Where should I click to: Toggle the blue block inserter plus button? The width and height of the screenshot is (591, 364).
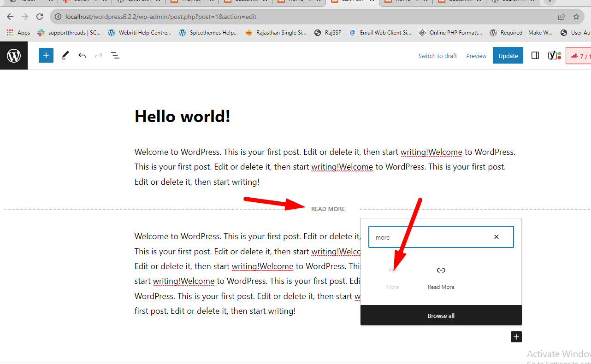(x=46, y=56)
